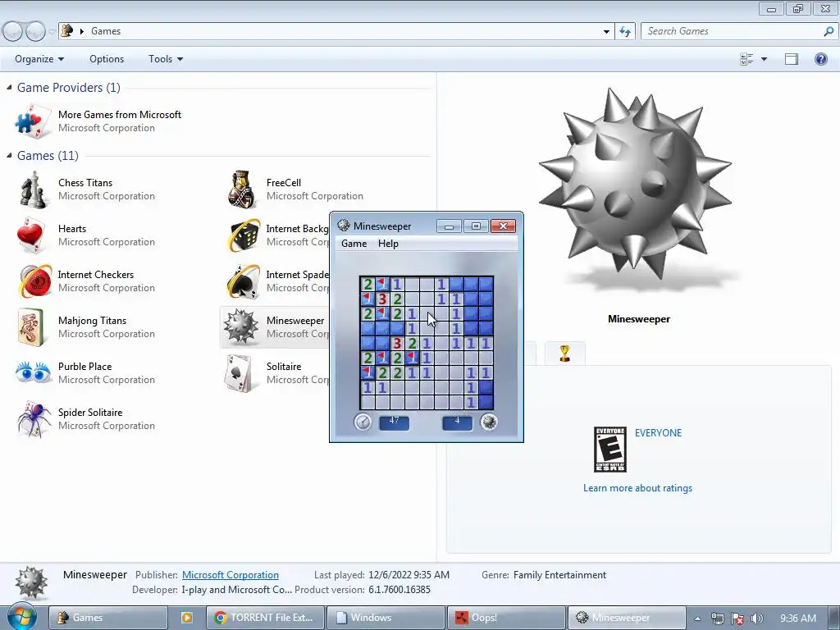Open Help menu in Minesweeper
Viewport: 840px width, 630px height.
coord(388,244)
